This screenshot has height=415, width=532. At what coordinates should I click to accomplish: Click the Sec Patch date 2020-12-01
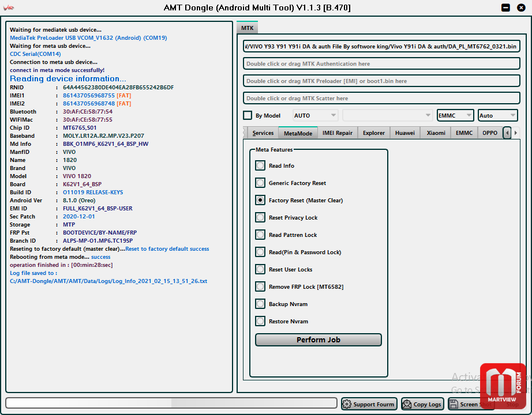(78, 216)
